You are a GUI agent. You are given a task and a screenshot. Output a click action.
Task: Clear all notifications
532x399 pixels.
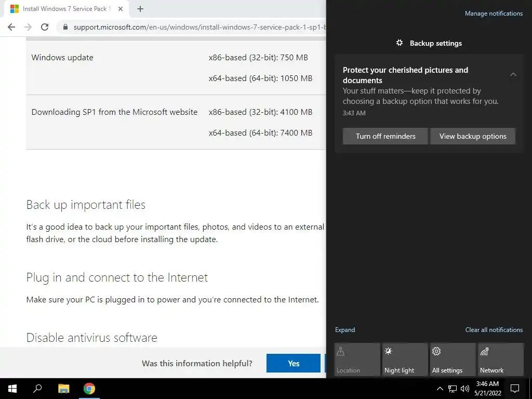pos(494,330)
